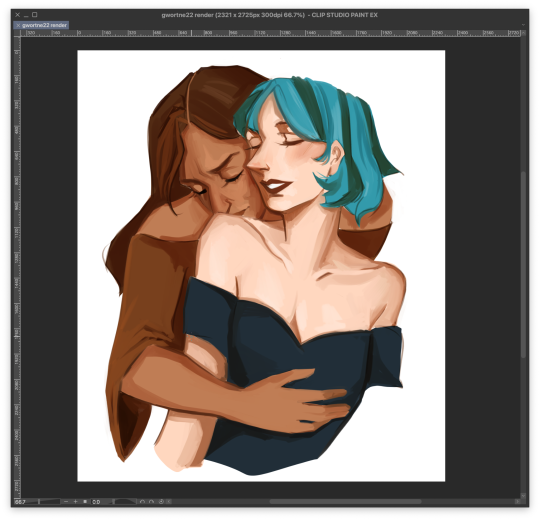Close the gwortne22 render tab

[x=18, y=25]
